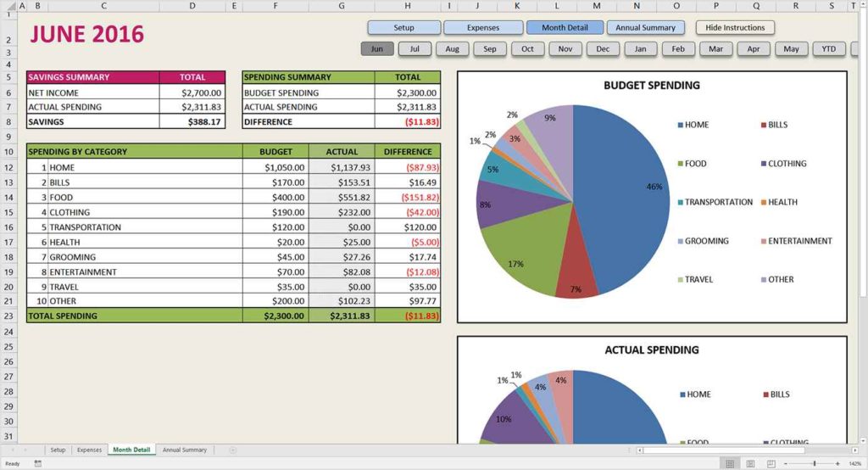Select the May month button
This screenshot has width=868, height=470.
point(791,48)
